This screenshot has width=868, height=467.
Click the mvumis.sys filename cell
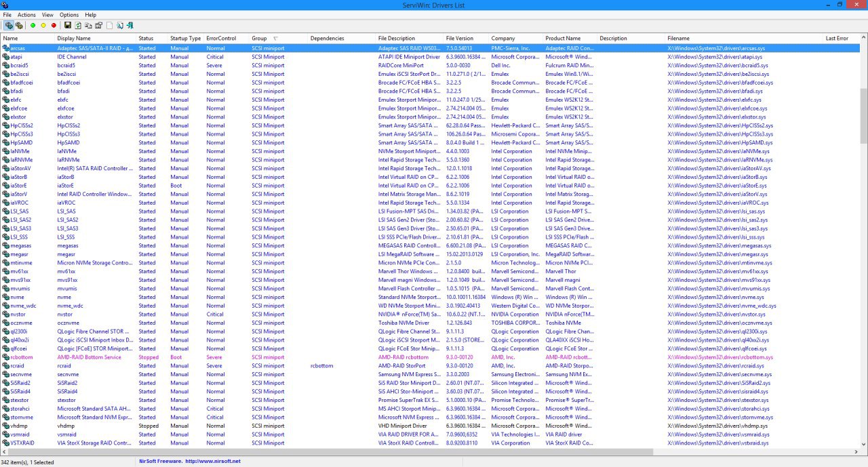tap(718, 289)
